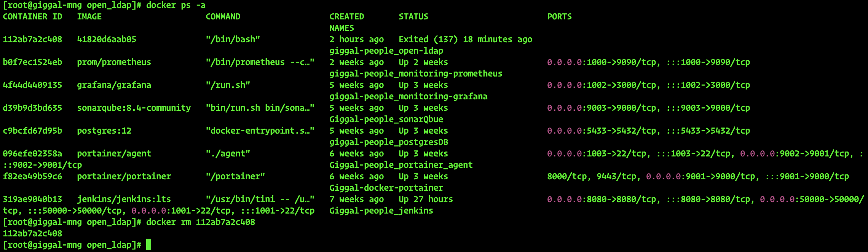Click the 8000/tcp port entry
This screenshot has width=868, height=252.
click(x=567, y=177)
